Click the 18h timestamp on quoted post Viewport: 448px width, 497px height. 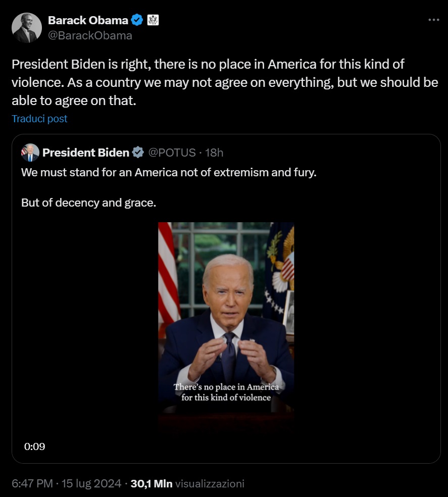pos(214,153)
